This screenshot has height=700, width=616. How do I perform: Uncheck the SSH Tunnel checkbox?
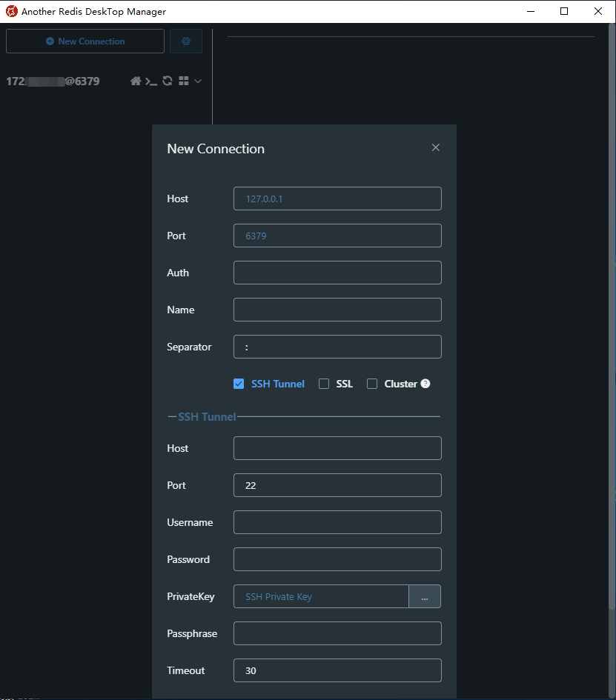click(239, 384)
